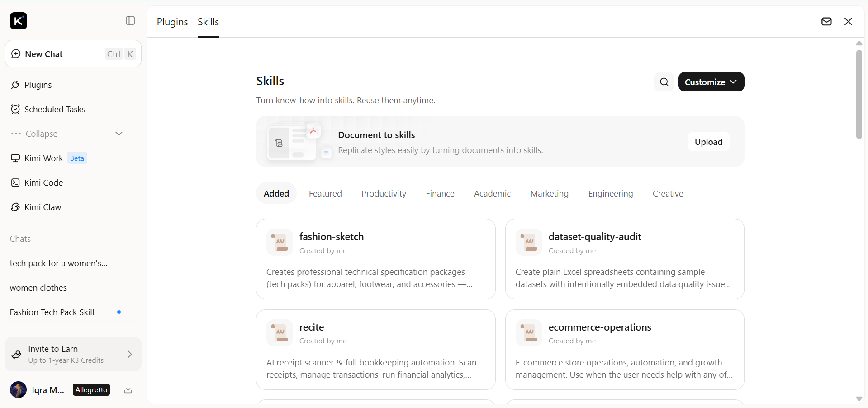The height and width of the screenshot is (408, 868).
Task: Select the Skills tab
Action: pos(208,22)
